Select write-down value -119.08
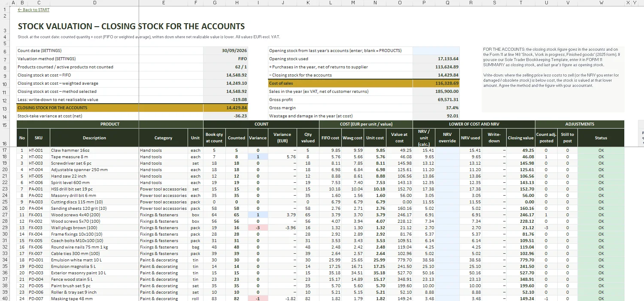644x301 pixels. pos(226,100)
